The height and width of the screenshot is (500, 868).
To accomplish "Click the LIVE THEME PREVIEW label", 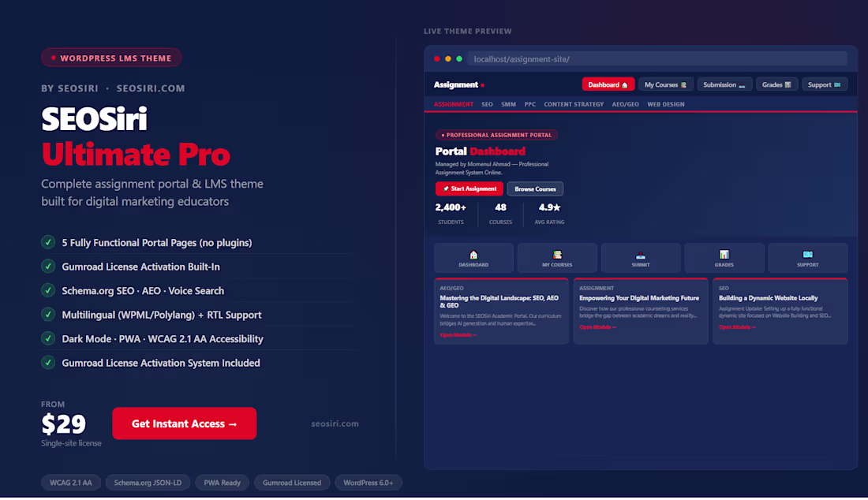I will tap(468, 32).
